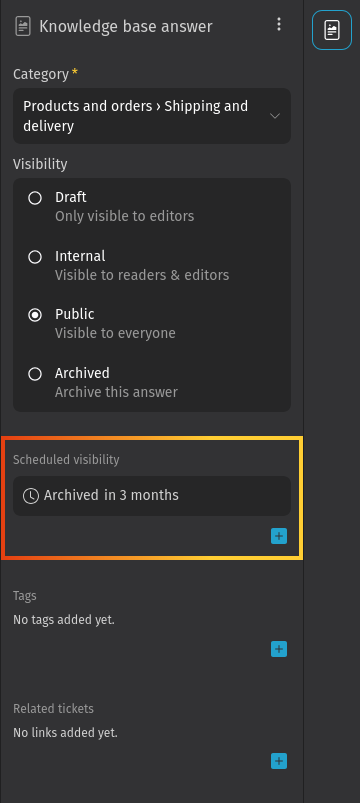The image size is (360, 803).
Task: Click the Category dropdown chevron arrow
Action: coord(275,116)
